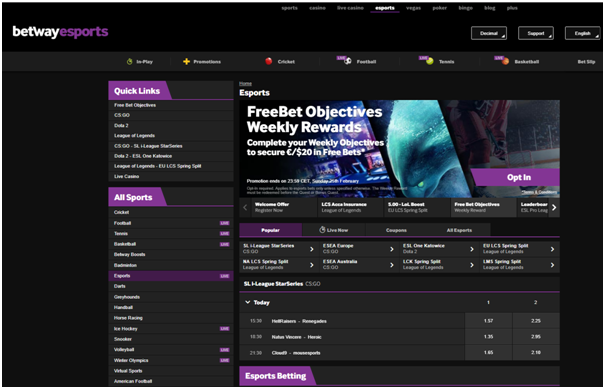The width and height of the screenshot is (606, 389).
Task: Collapse the Today matches section
Action: pyautogui.click(x=248, y=302)
